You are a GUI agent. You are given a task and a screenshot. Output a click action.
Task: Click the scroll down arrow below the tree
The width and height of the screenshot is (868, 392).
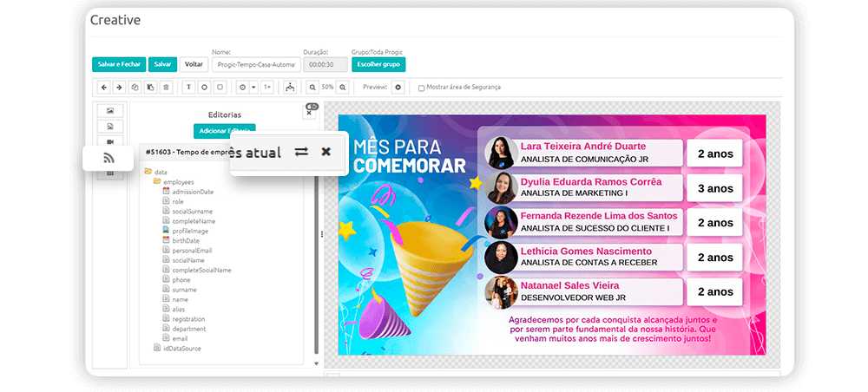click(x=316, y=363)
